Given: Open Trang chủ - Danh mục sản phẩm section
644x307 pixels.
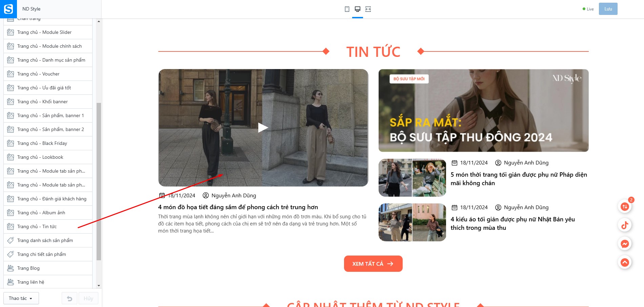Looking at the screenshot, I should pos(48,60).
